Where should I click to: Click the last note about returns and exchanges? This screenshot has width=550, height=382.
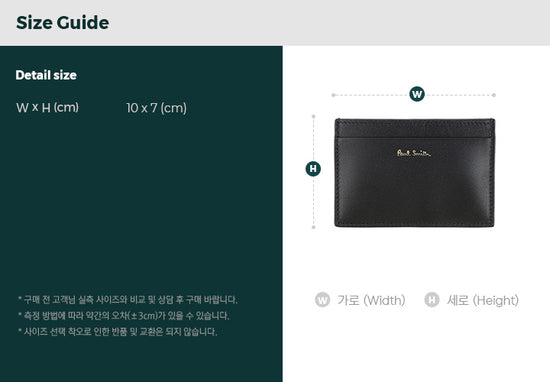pos(118,331)
